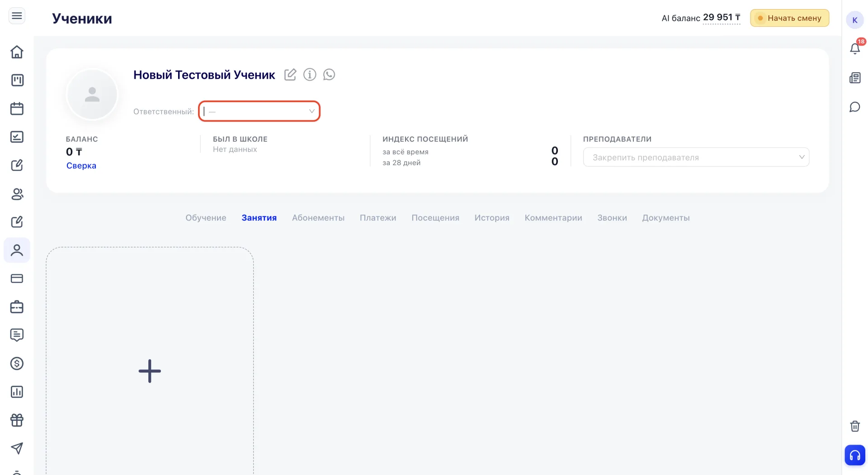Click the highlighted single-user sidebar icon
The image size is (868, 475).
pos(17,250)
